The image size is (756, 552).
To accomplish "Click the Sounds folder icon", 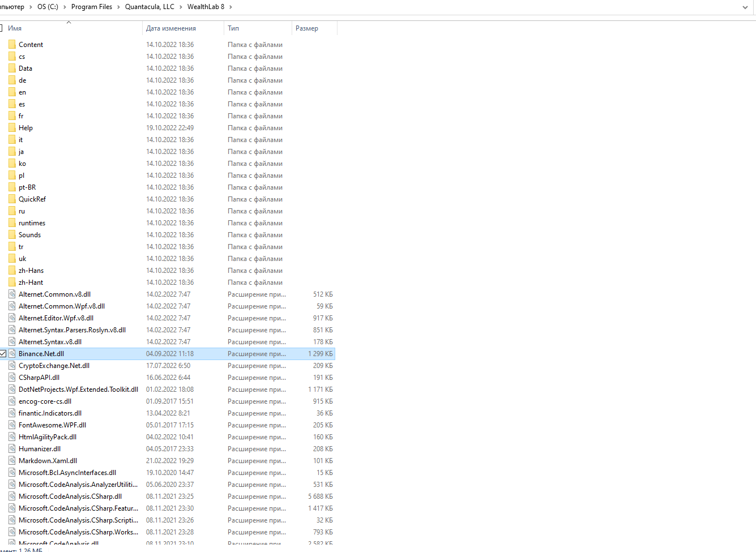I will point(12,234).
